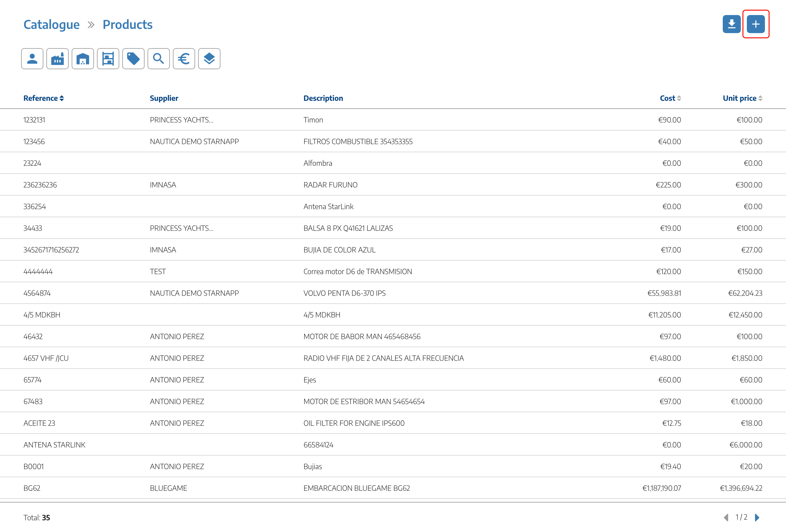Open the customer person filter icon
The image size is (786, 532).
(x=32, y=59)
